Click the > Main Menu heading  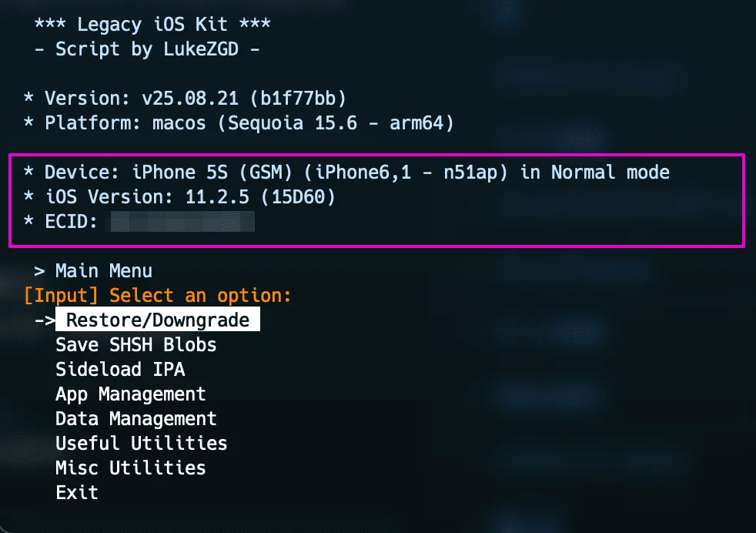93,271
